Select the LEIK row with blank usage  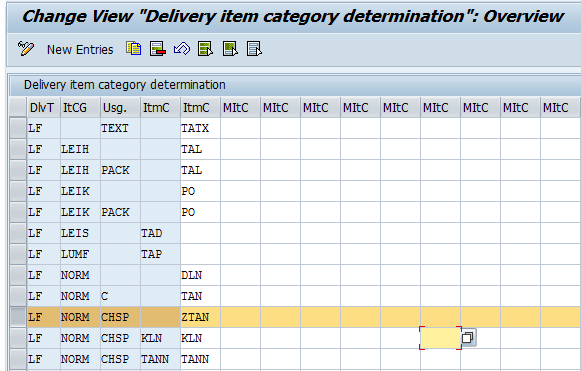pos(18,191)
